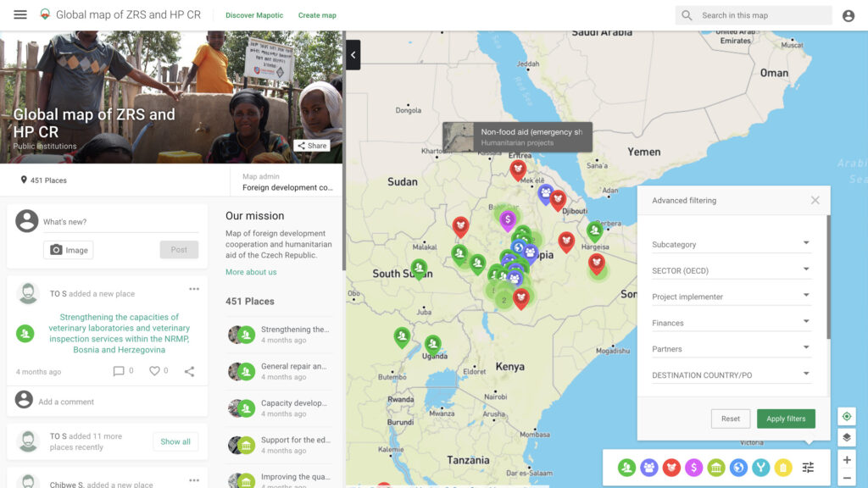Open 'Strengthening the...' place in list
The image size is (868, 488).
coord(280,334)
